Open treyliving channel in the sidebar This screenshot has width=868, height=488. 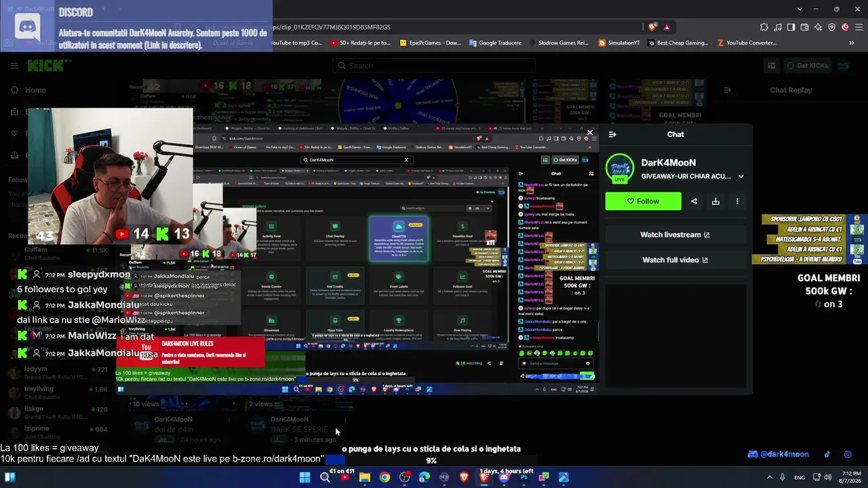coord(58,393)
